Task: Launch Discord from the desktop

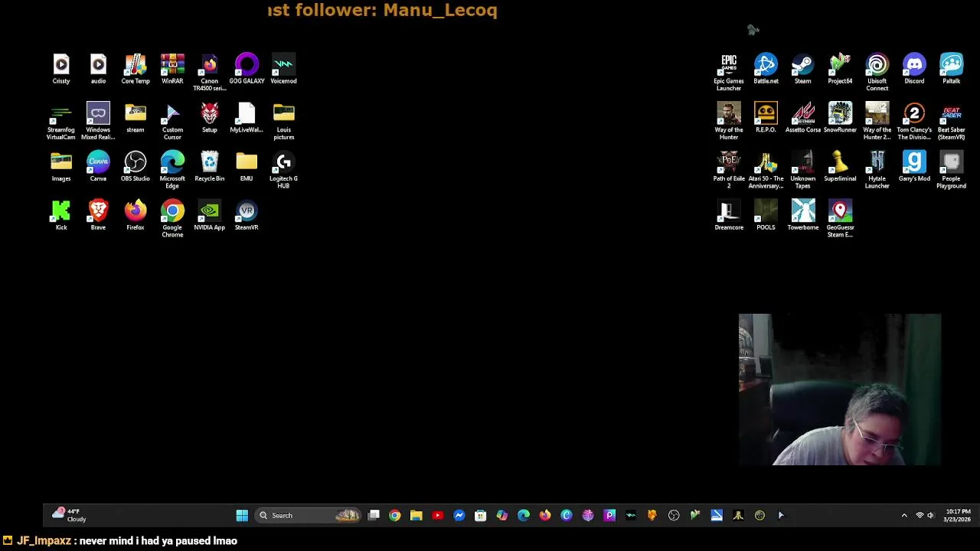Action: pos(914,69)
